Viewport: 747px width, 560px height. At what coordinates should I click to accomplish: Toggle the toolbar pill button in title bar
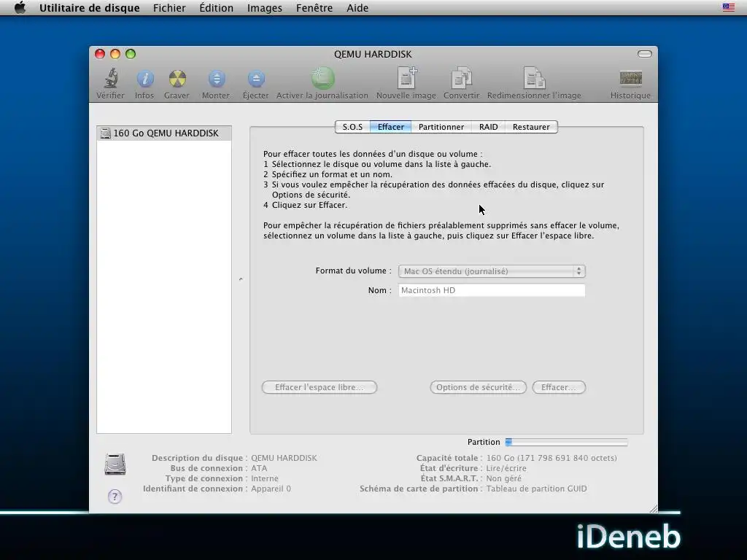tap(645, 54)
